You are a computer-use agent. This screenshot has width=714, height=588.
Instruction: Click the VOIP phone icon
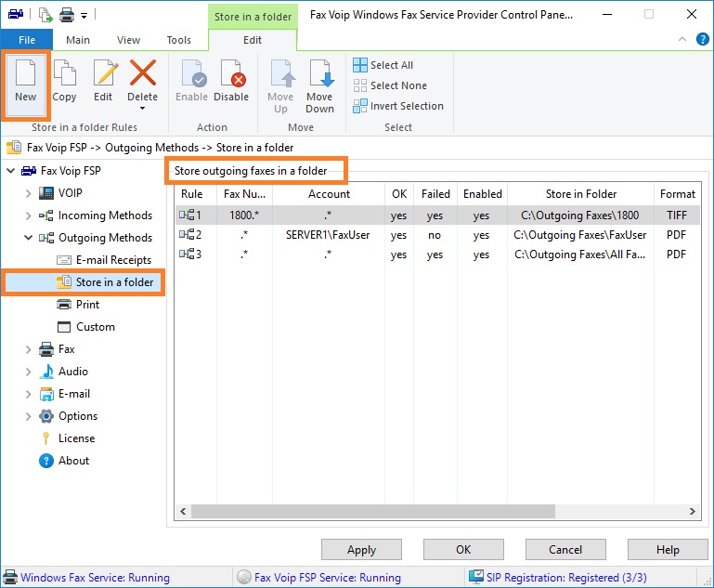click(x=46, y=193)
